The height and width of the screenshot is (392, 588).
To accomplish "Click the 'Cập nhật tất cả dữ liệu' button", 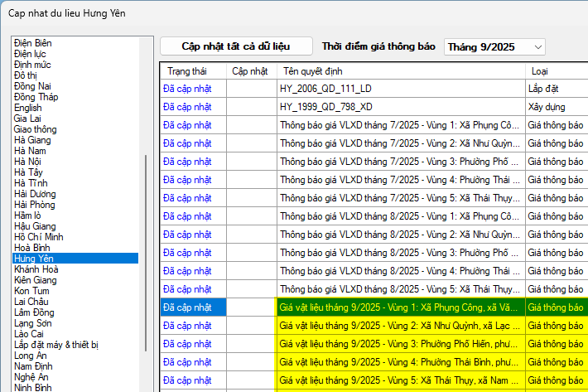I will pyautogui.click(x=236, y=46).
